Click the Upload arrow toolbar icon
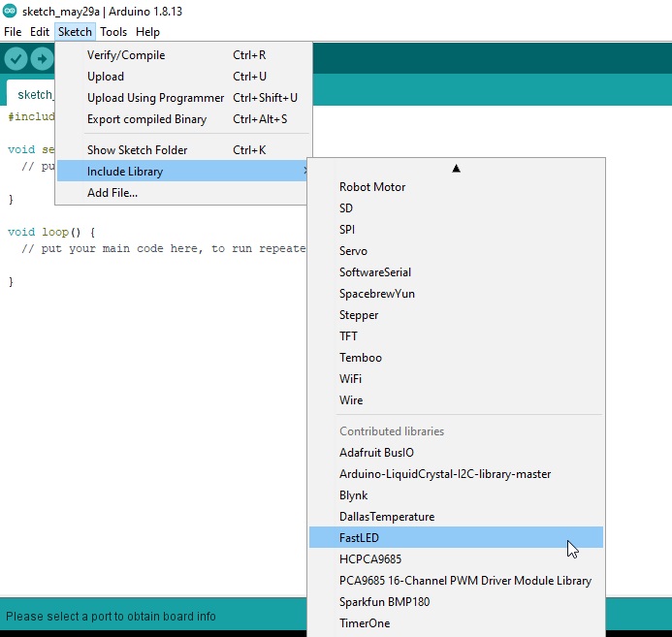Viewport: 672px width, 637px height. coord(42,59)
